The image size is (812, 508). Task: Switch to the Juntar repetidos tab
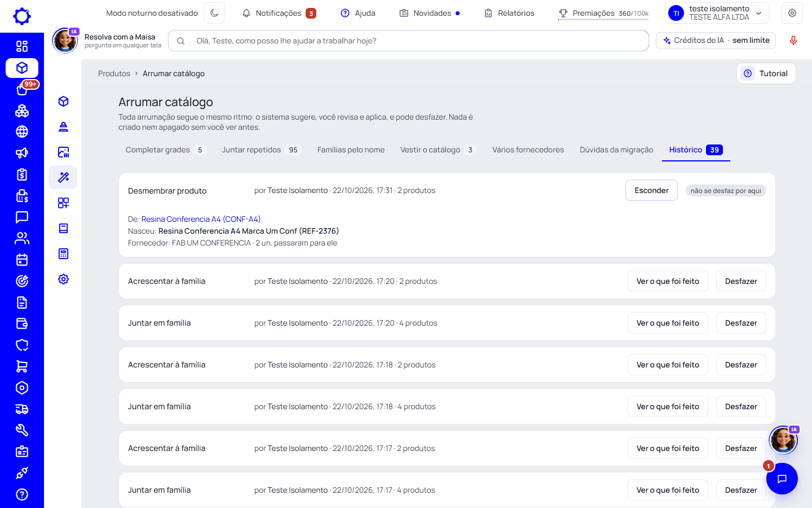tap(262, 150)
